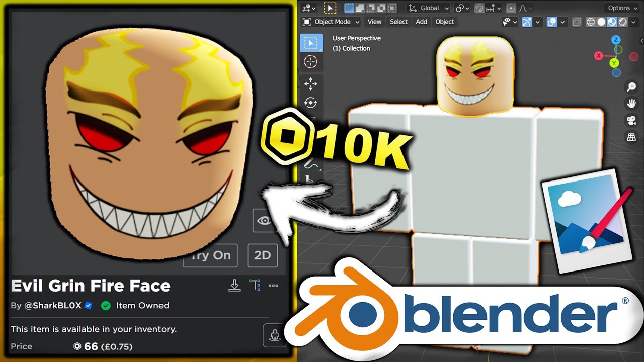Open the snapping options dropdown
The width and height of the screenshot is (644, 362).
point(494,8)
